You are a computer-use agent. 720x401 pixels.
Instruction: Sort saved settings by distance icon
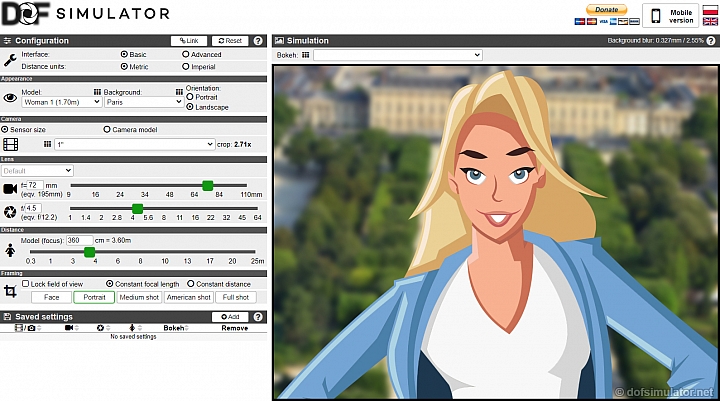135,328
